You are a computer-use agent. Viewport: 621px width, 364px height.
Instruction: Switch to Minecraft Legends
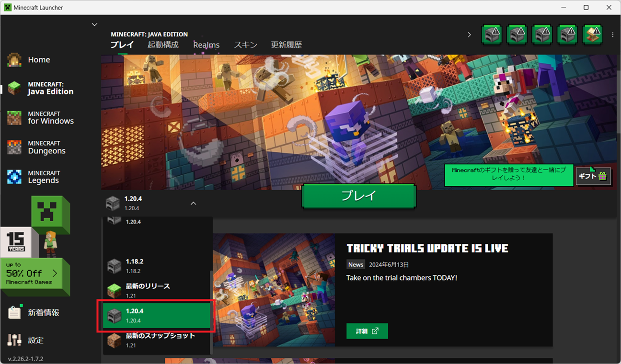[x=43, y=177]
